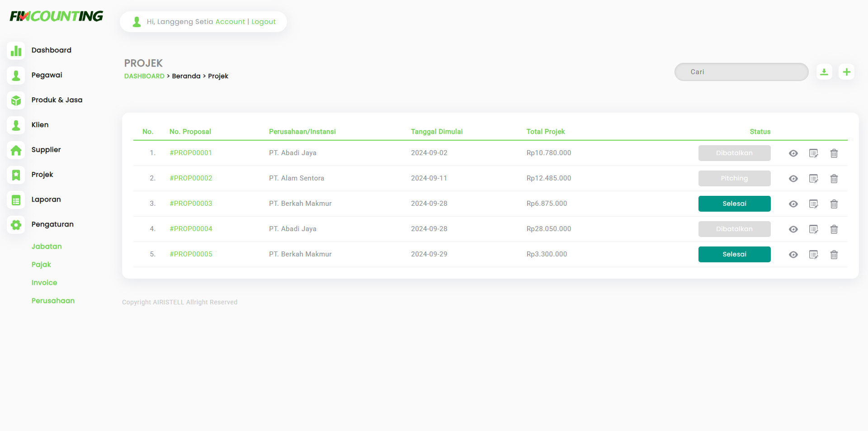868x431 pixels.
Task: Click the Selesai status button for PROP00003
Action: pos(734,204)
